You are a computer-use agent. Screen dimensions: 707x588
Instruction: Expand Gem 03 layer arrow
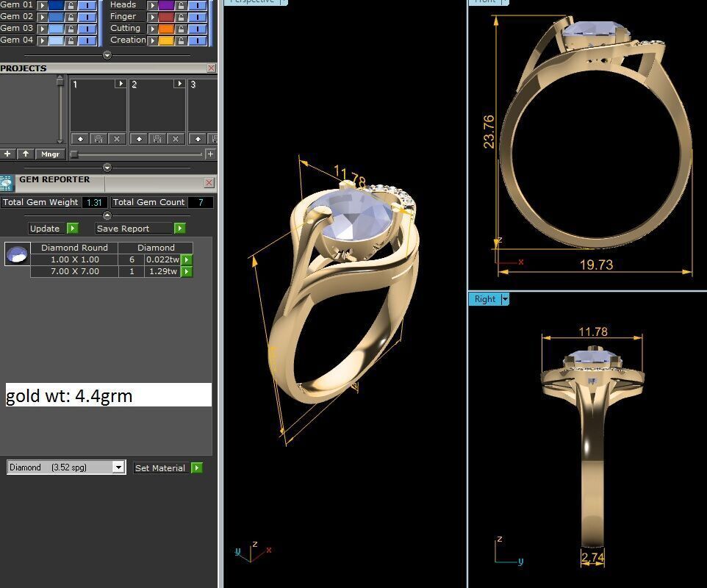42,29
